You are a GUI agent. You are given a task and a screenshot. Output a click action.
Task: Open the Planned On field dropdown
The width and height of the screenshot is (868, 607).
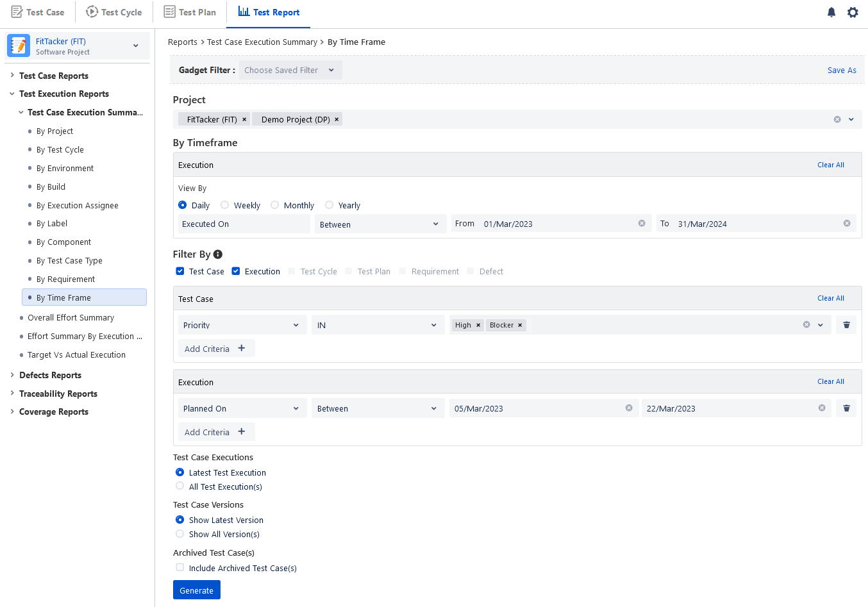[242, 408]
